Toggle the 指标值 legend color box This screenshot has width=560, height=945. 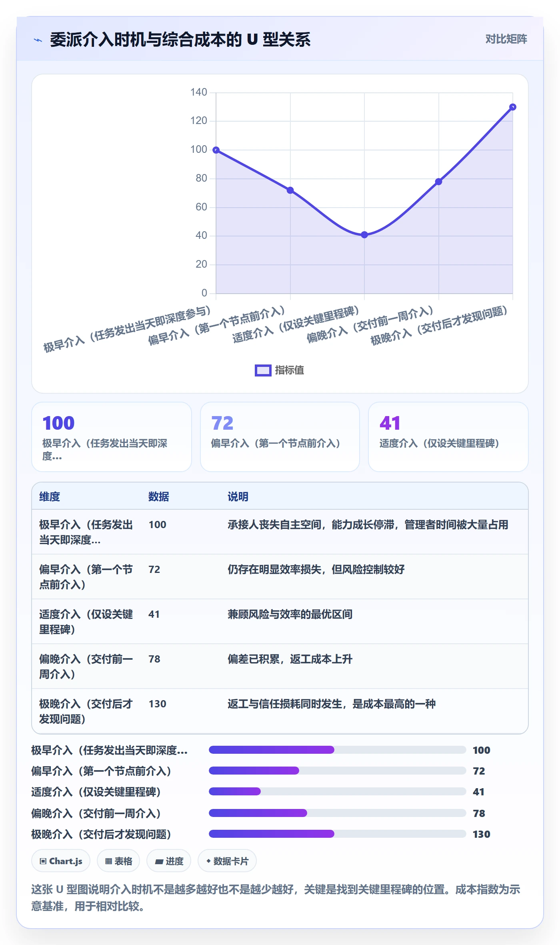tap(263, 370)
